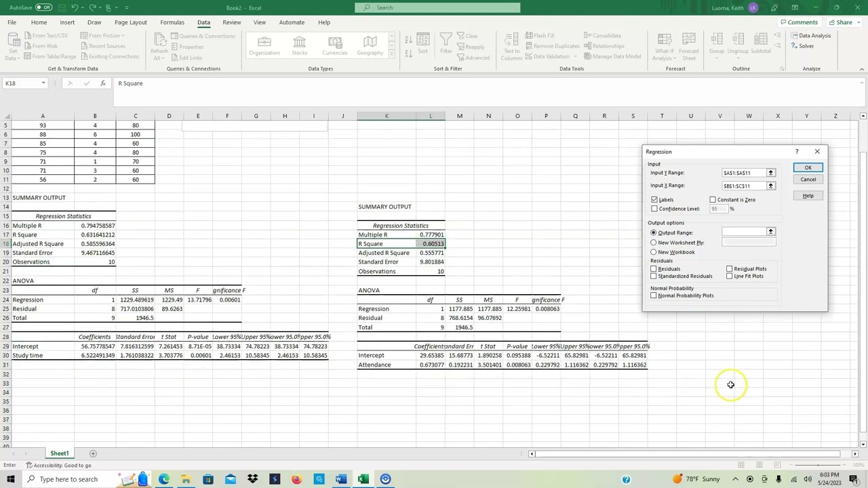
Task: Enable Residual Plots checkbox
Action: tap(730, 269)
